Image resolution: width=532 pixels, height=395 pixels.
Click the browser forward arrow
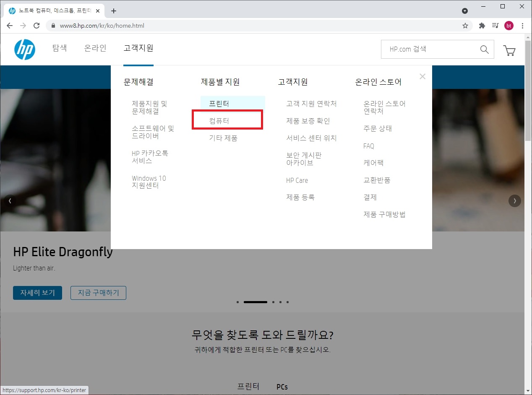(x=23, y=26)
